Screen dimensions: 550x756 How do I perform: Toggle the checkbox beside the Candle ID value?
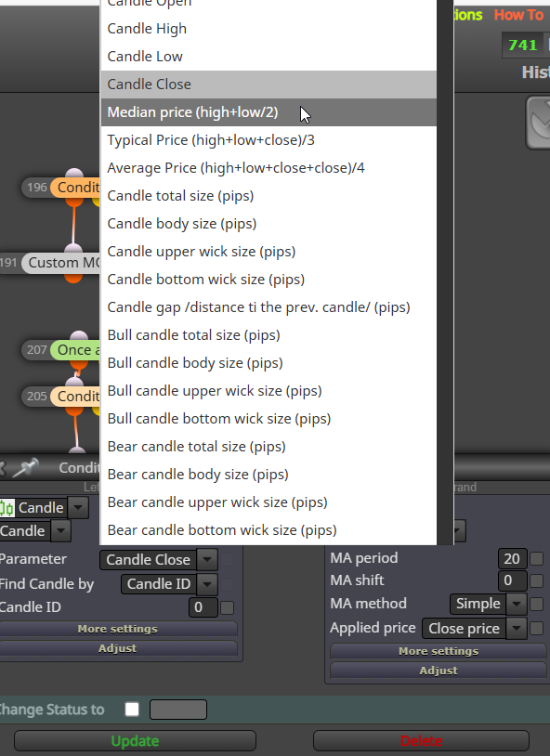click(228, 607)
